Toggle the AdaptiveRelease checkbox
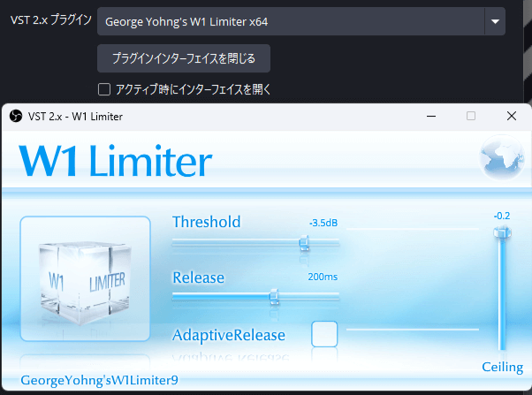The height and width of the screenshot is (395, 532). (324, 334)
